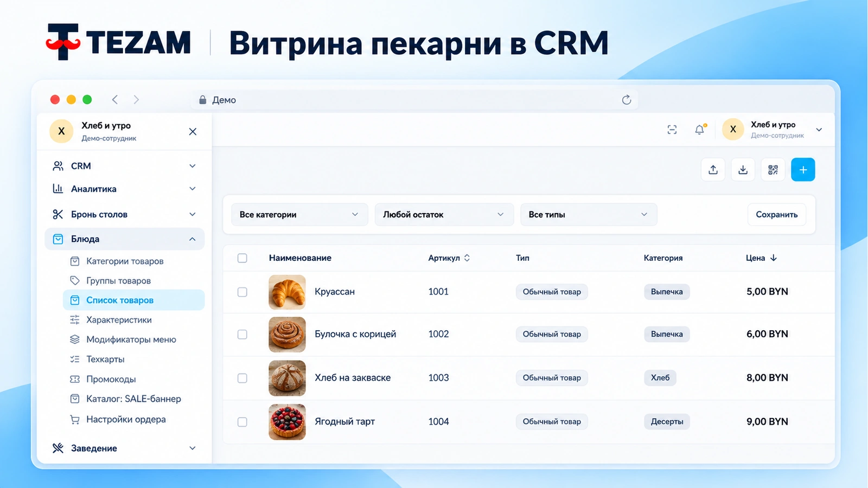Viewport: 868px width, 488px height.
Task: Open the Все категории dropdown
Action: (x=299, y=215)
